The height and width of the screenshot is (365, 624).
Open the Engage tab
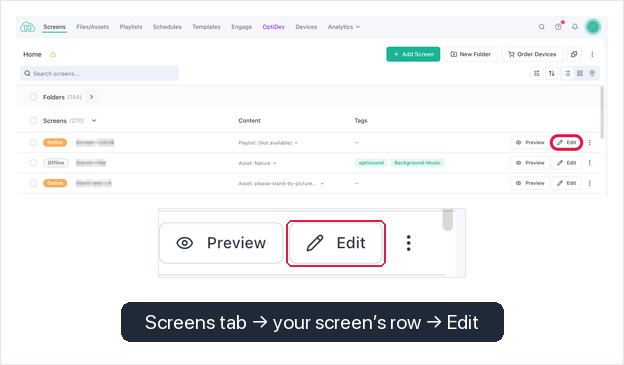(x=242, y=27)
